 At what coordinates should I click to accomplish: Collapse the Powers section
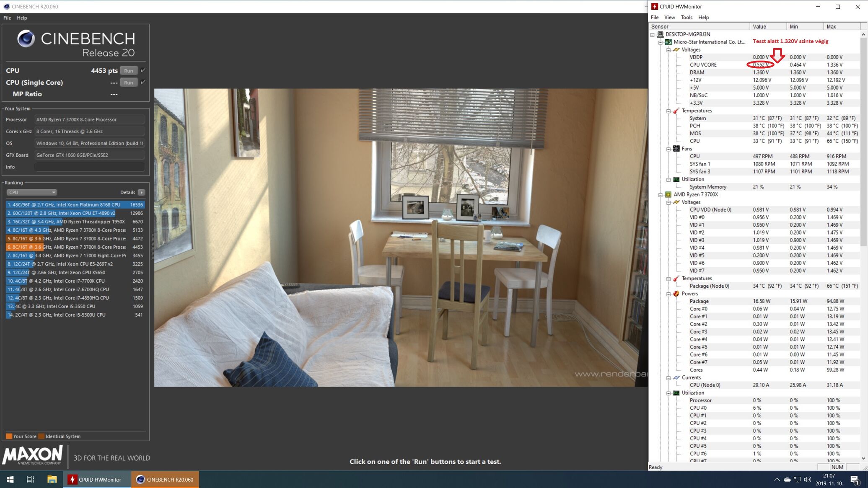(x=668, y=294)
